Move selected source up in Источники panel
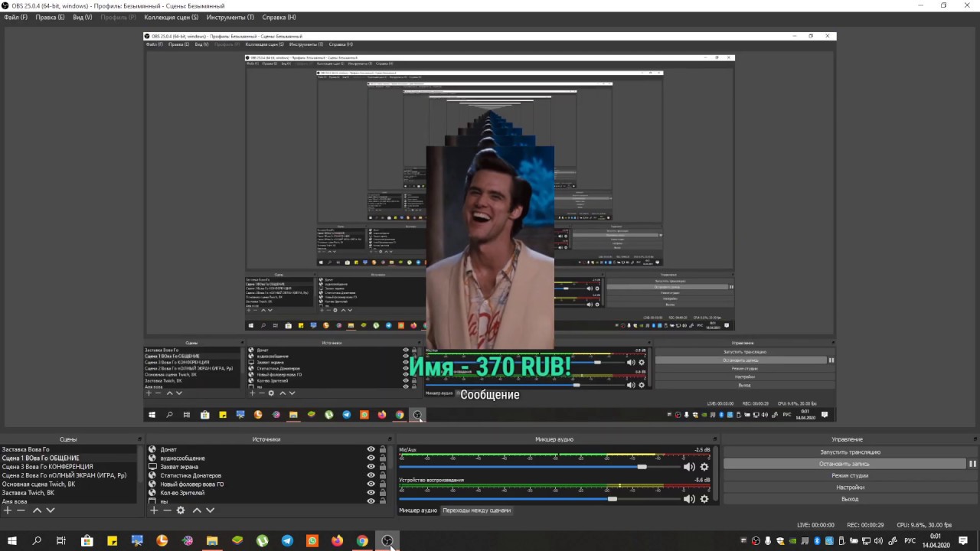 pyautogui.click(x=197, y=510)
